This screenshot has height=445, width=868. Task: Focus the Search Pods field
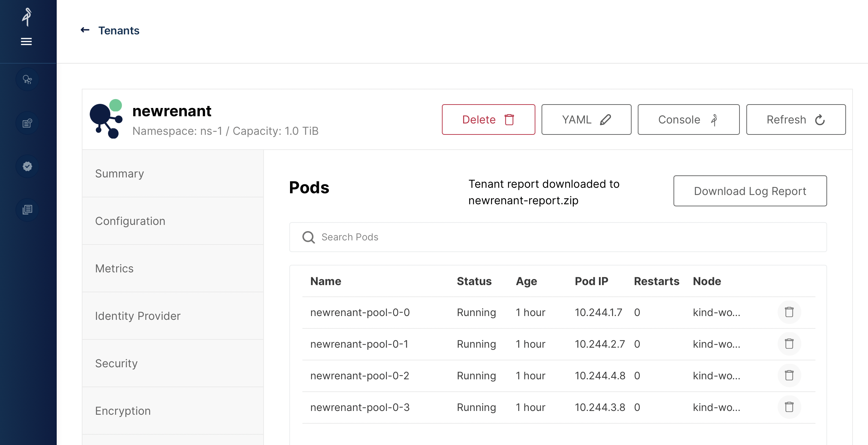(x=558, y=237)
